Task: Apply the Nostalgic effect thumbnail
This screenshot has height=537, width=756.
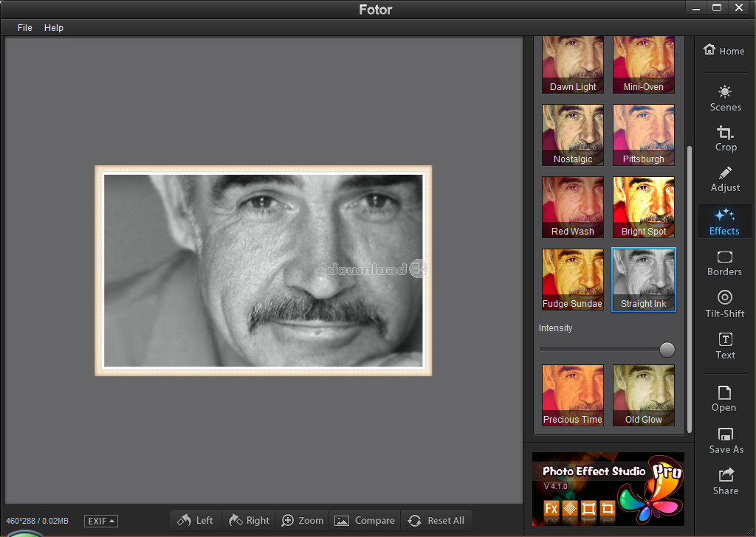Action: (x=573, y=135)
